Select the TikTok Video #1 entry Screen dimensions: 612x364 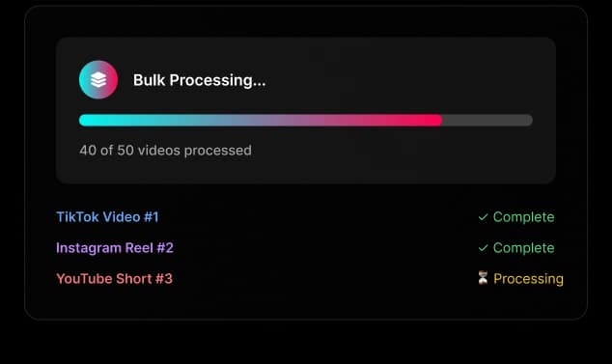pyautogui.click(x=108, y=217)
